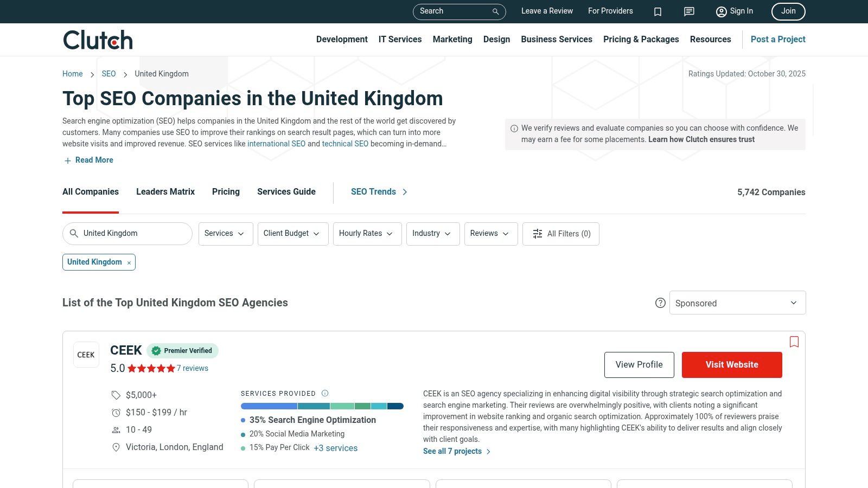Click the help question mark beside Sponsored

pyautogui.click(x=660, y=303)
